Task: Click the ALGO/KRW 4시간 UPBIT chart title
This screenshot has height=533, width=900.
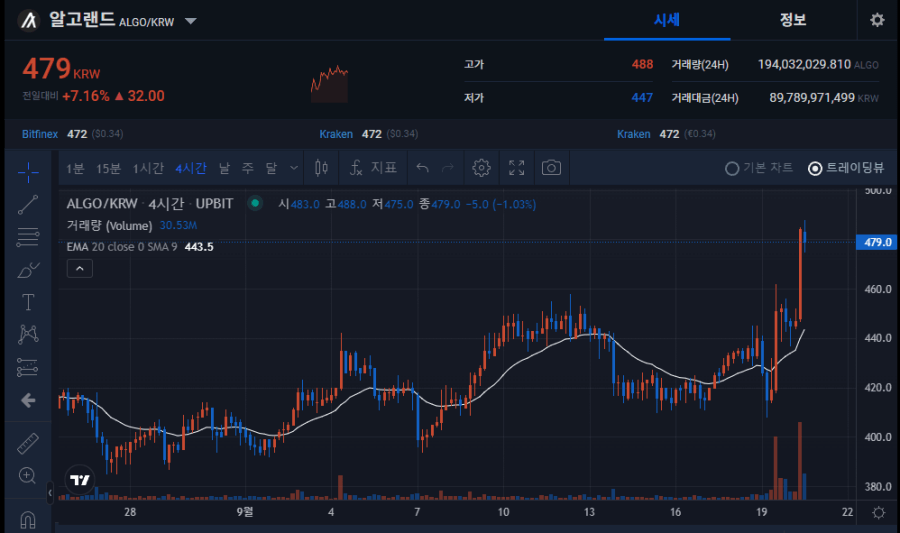Action: point(149,204)
